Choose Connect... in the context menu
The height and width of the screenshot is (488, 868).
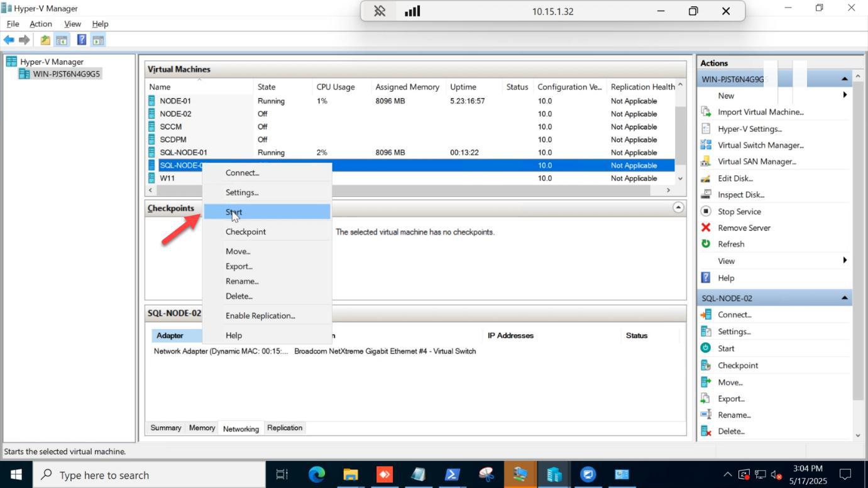267,173
